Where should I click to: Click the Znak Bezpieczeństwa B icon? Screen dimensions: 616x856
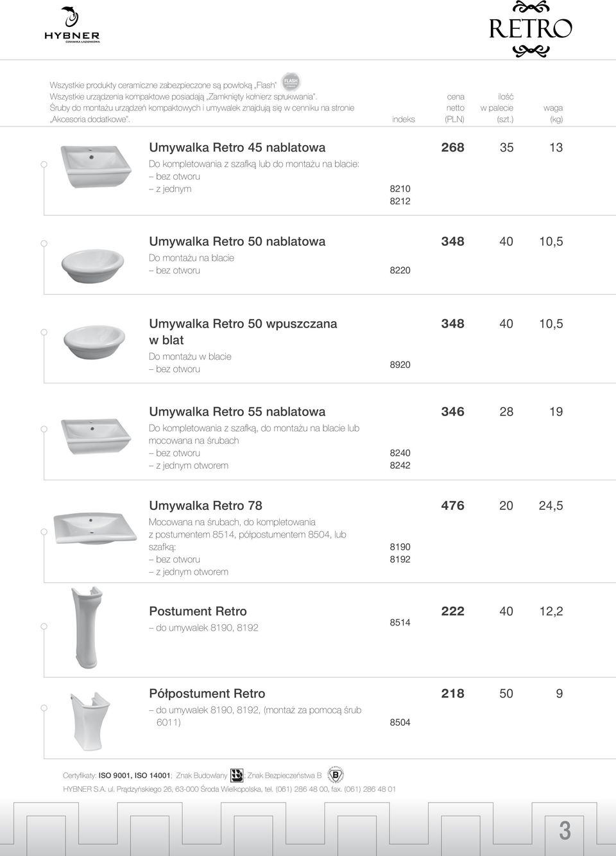click(x=336, y=774)
